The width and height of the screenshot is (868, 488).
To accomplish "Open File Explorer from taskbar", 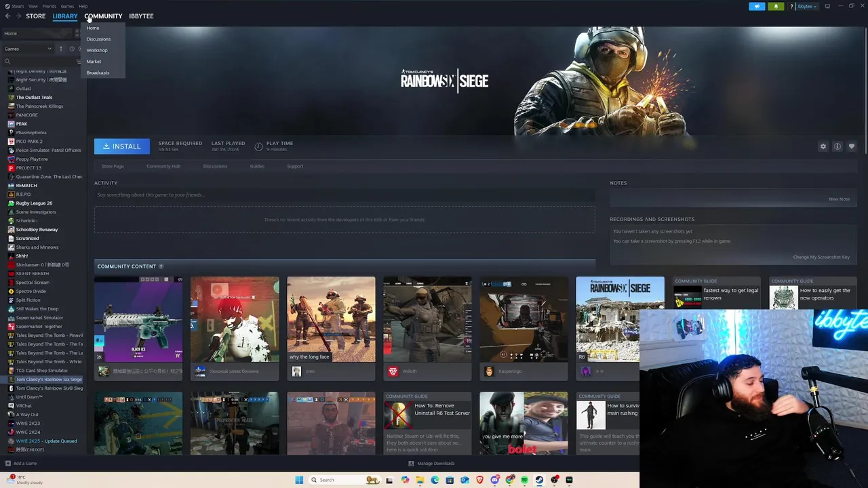I will click(x=420, y=480).
